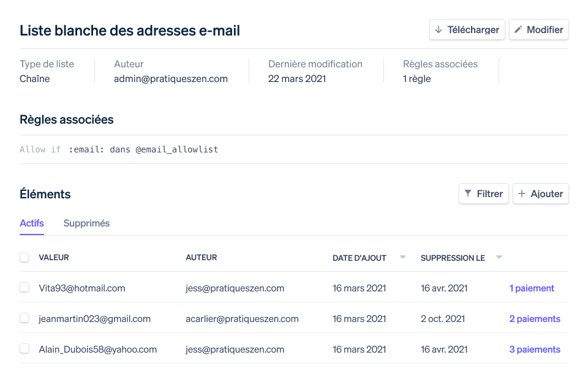Click the deletion date 2 oct. 2021

point(442,319)
